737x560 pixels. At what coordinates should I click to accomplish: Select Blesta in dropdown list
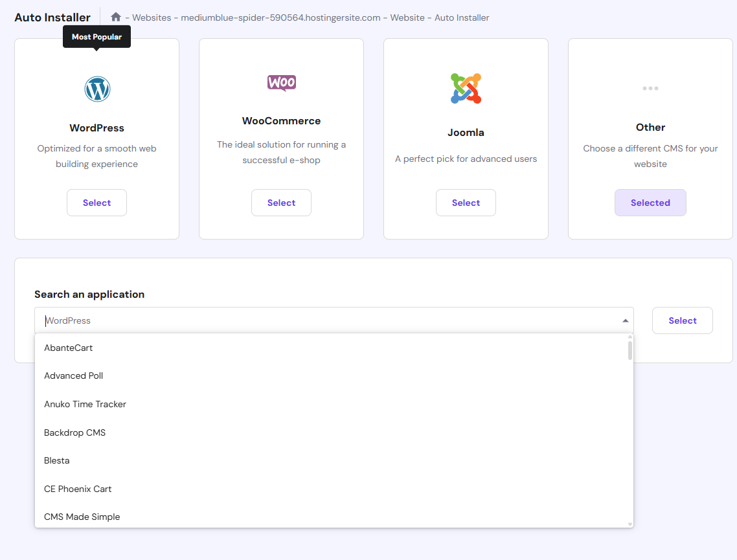[334, 460]
